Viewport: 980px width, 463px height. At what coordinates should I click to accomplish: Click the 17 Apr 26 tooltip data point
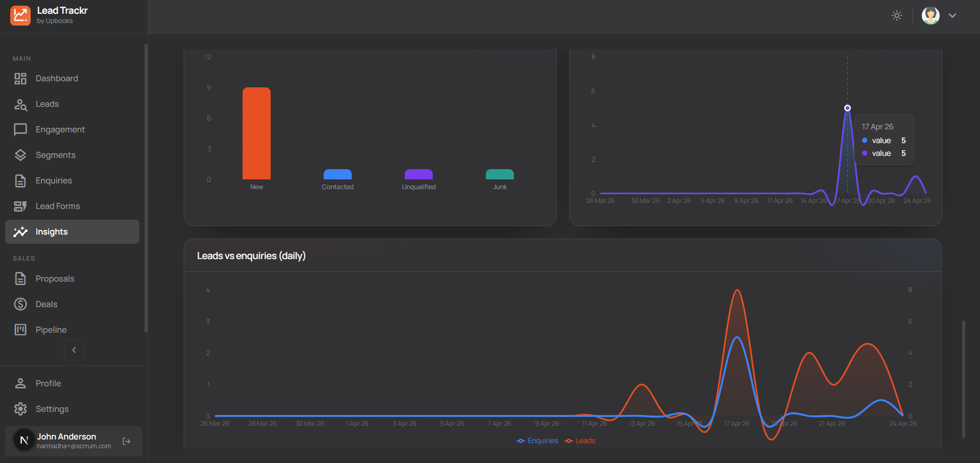pos(847,108)
